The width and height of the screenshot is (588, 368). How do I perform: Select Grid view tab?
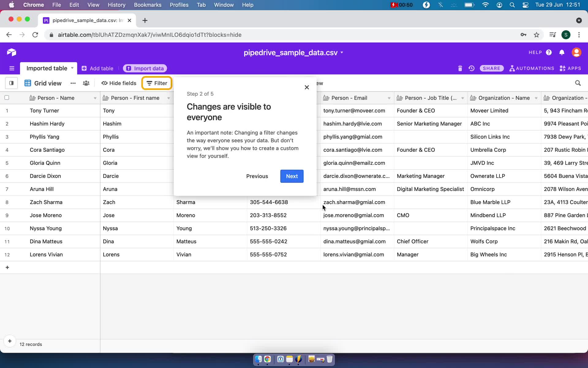coord(48,83)
